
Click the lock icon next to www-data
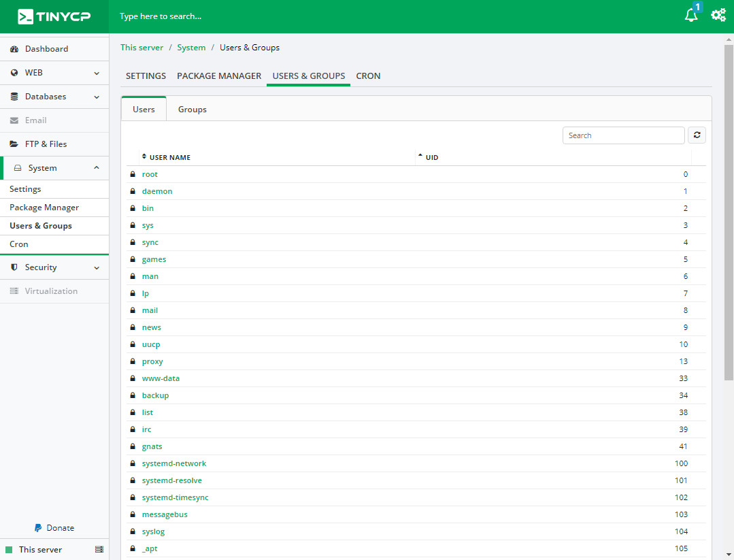(x=133, y=378)
